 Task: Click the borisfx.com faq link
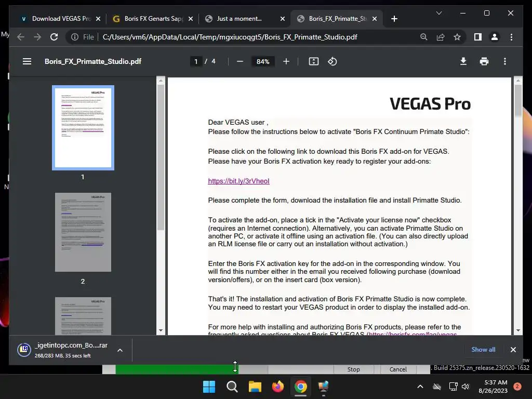[411, 334]
